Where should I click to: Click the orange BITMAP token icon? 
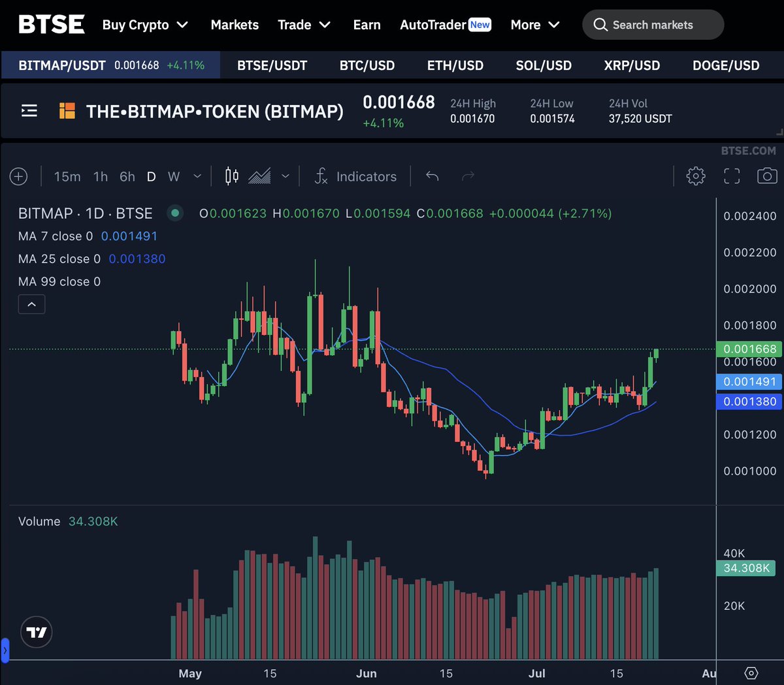tap(67, 111)
